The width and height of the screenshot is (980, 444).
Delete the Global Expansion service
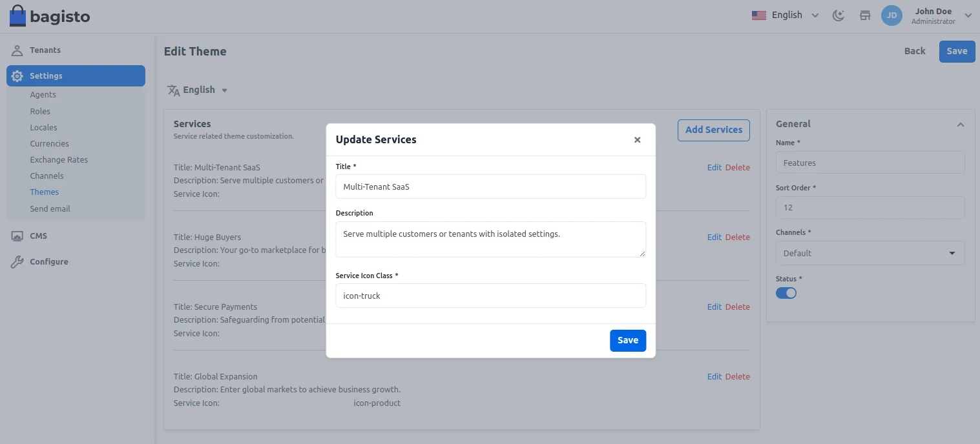[x=737, y=377]
